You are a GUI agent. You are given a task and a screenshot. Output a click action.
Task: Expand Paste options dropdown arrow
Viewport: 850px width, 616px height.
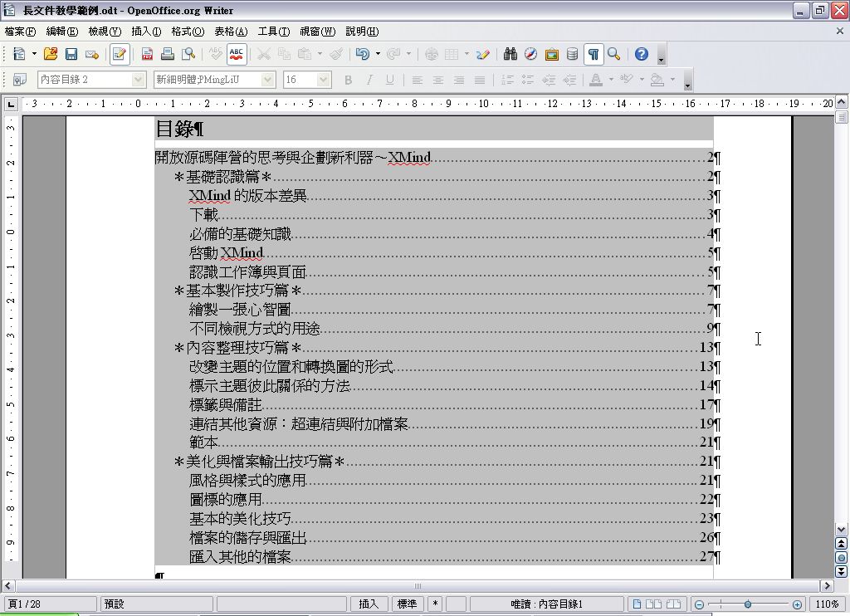320,54
